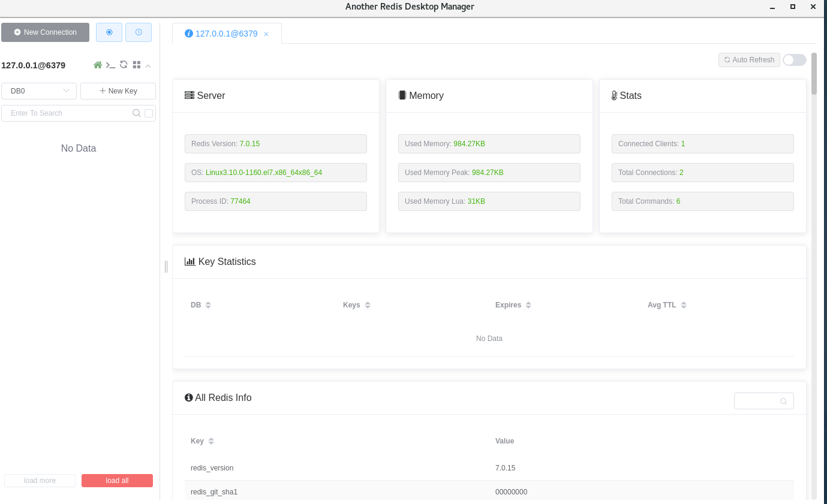Click the sidebar split divider handle
This screenshot has width=827, height=504.
tap(166, 266)
